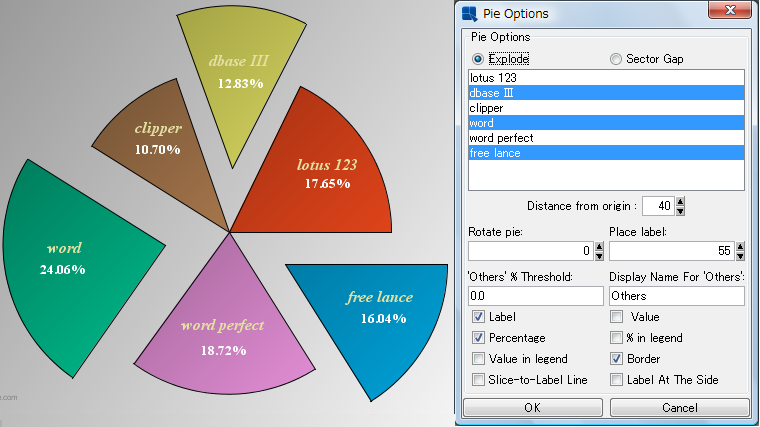Increase the Place label value
The width and height of the screenshot is (760, 427).
(x=740, y=247)
